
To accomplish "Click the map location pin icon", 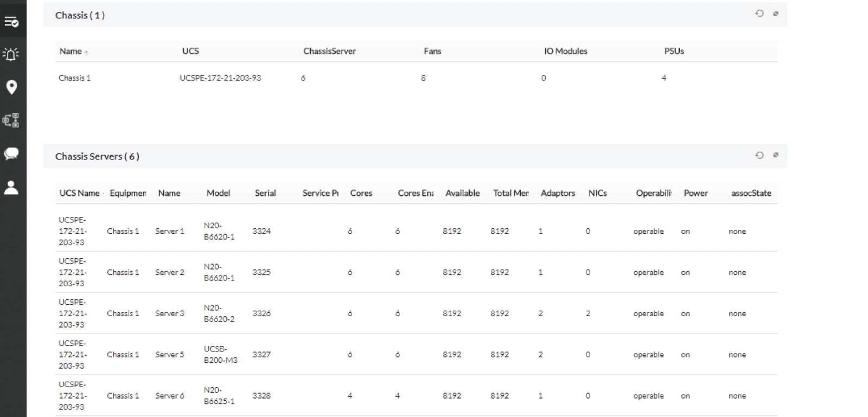I will tap(11, 87).
